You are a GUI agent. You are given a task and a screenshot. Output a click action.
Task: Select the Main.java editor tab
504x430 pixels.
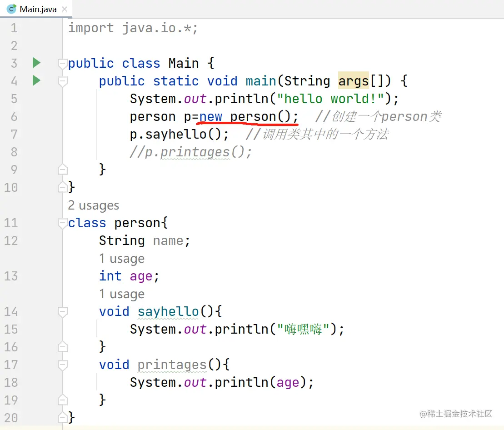point(36,9)
